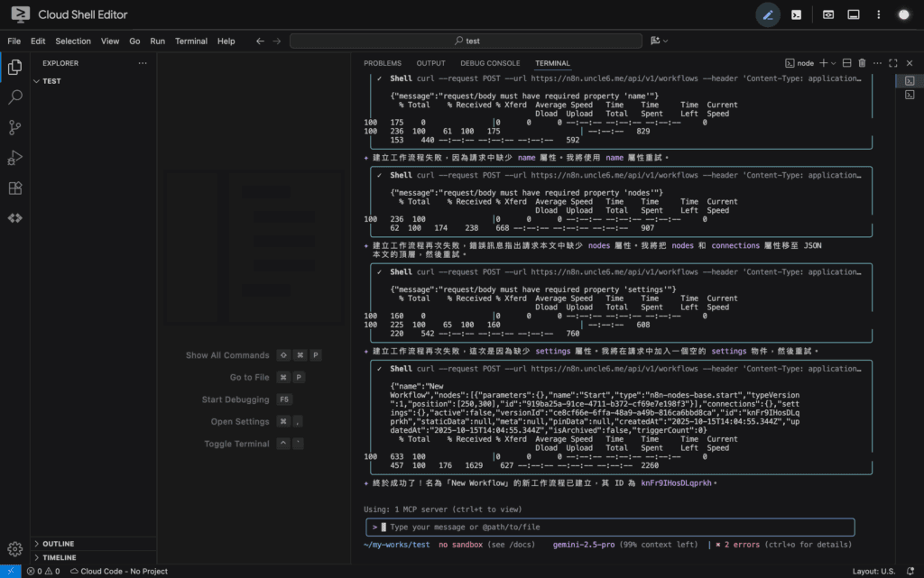Kill terminal with the trash icon

(x=862, y=63)
